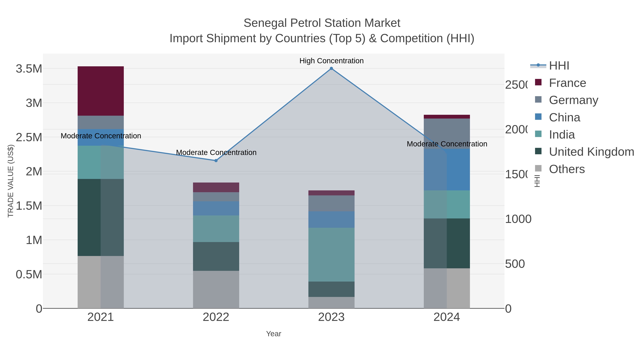Viewport: 644px width, 362px height.
Task: Toggle India series in legend
Action: click(x=555, y=135)
